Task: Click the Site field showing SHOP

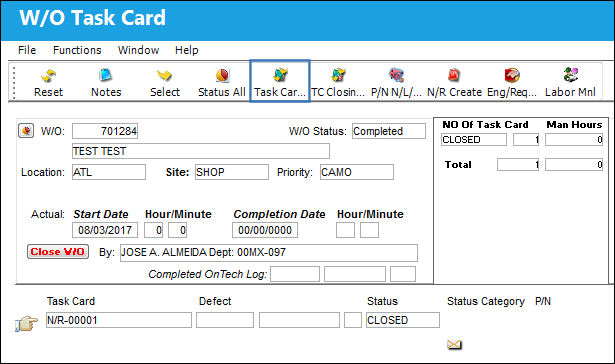Action: click(232, 172)
